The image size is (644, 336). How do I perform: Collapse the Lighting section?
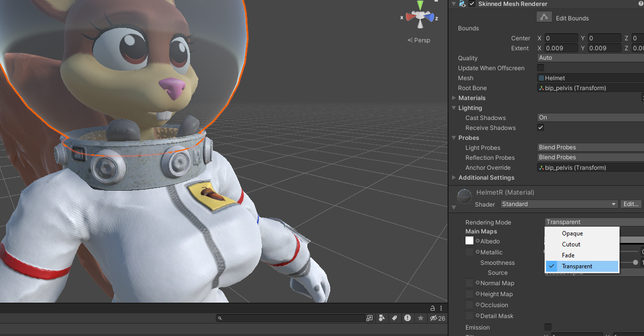point(454,108)
